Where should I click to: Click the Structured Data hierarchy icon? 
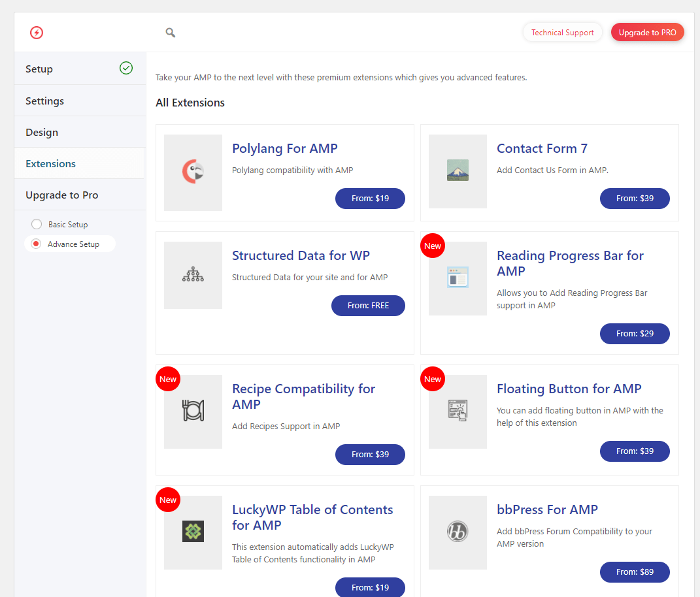pos(193,274)
